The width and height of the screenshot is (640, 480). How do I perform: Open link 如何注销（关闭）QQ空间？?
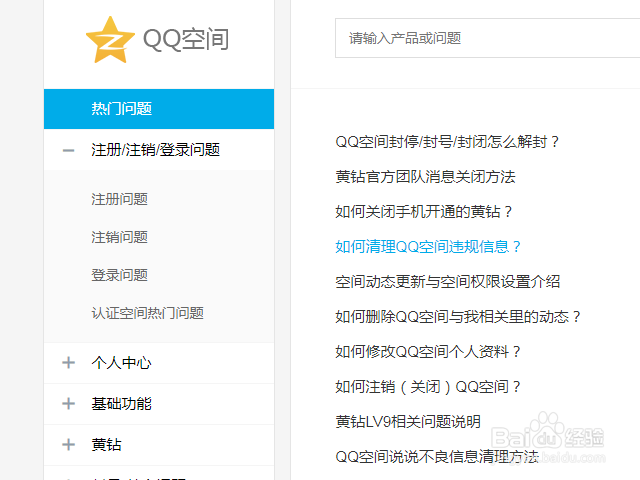click(428, 387)
